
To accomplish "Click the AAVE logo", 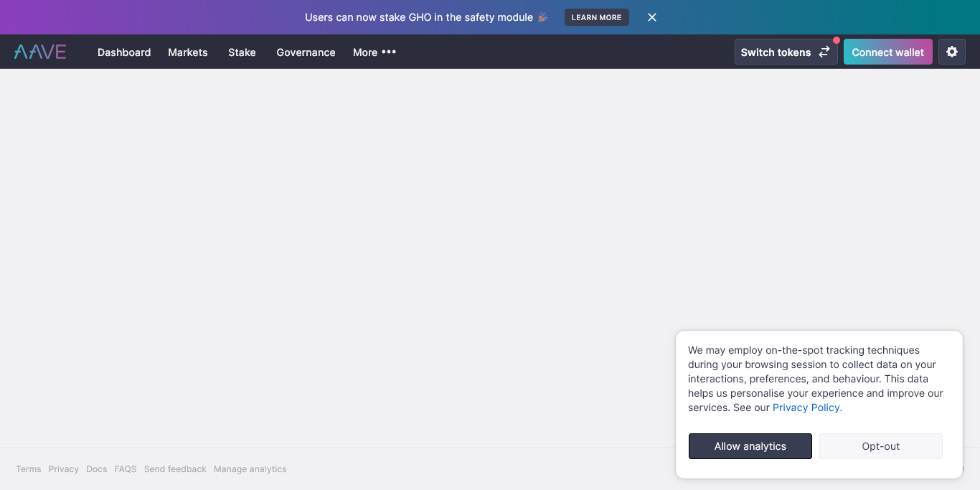I will point(40,52).
